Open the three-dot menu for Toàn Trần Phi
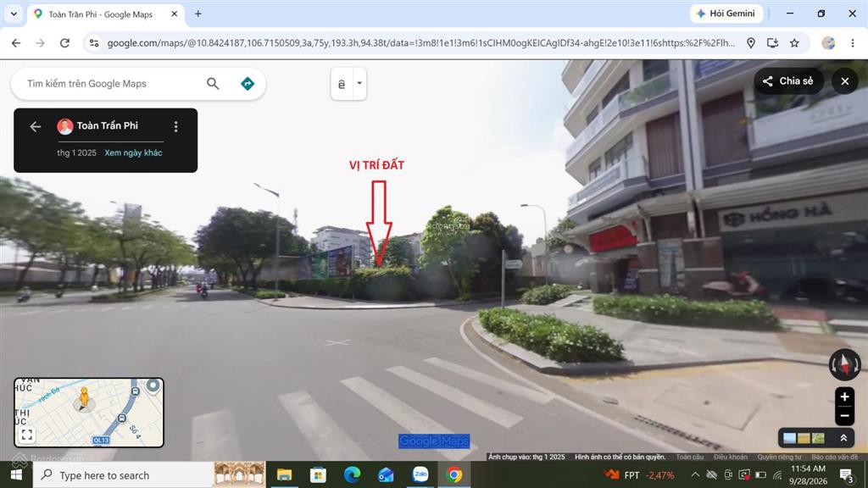 click(x=176, y=127)
